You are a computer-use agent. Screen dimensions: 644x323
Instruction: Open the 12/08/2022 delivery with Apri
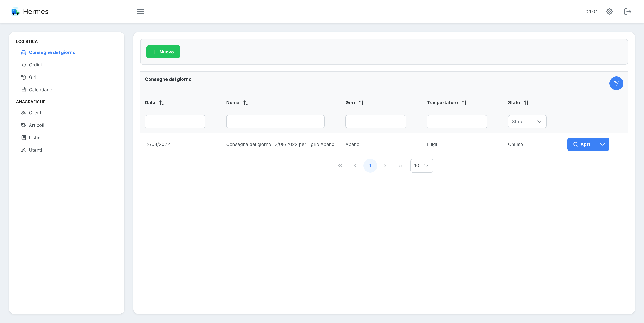[582, 144]
